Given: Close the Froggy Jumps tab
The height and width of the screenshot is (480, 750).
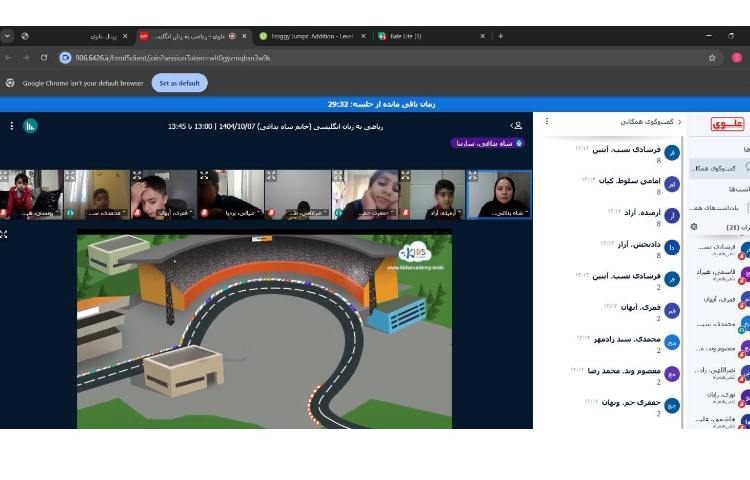Looking at the screenshot, I should coord(363,36).
